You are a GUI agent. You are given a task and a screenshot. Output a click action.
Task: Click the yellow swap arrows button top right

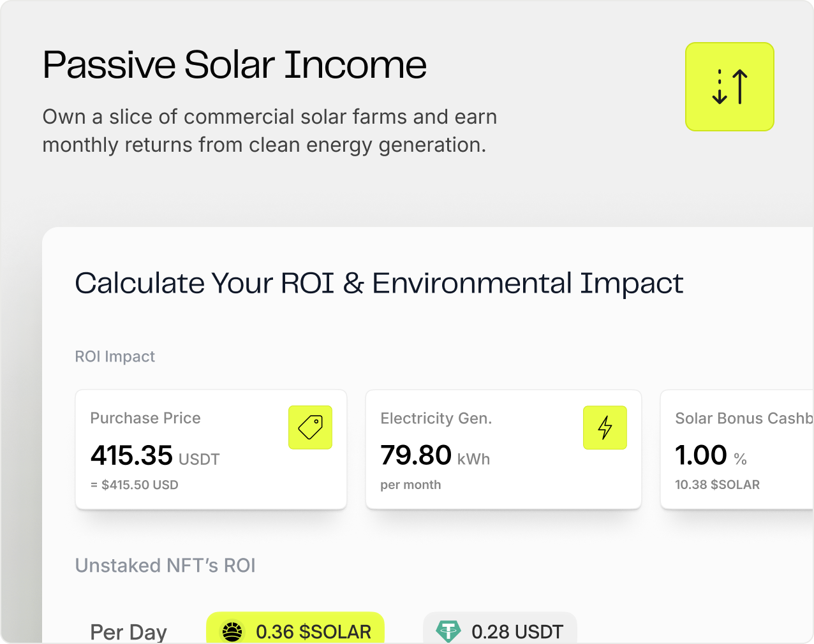tap(729, 87)
